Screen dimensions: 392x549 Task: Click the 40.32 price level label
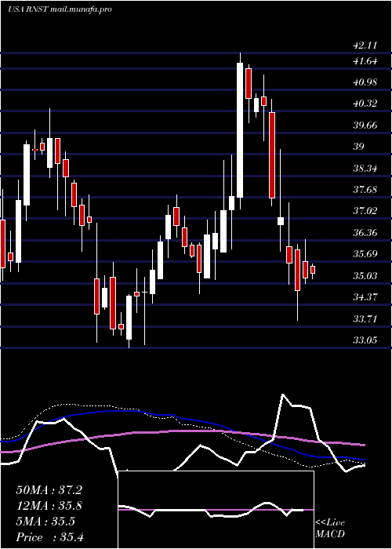[x=365, y=104]
